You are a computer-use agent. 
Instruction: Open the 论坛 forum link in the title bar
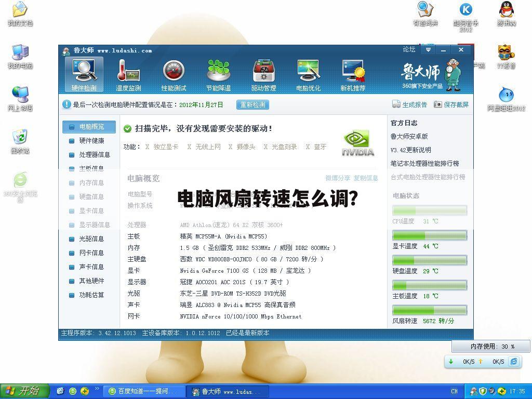click(409, 49)
